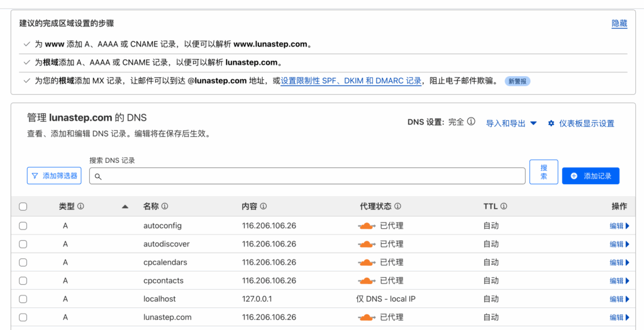Viewport: 644px width, 330px height.
Task: Click the magnifier icon in DNS search box
Action: coord(97,176)
